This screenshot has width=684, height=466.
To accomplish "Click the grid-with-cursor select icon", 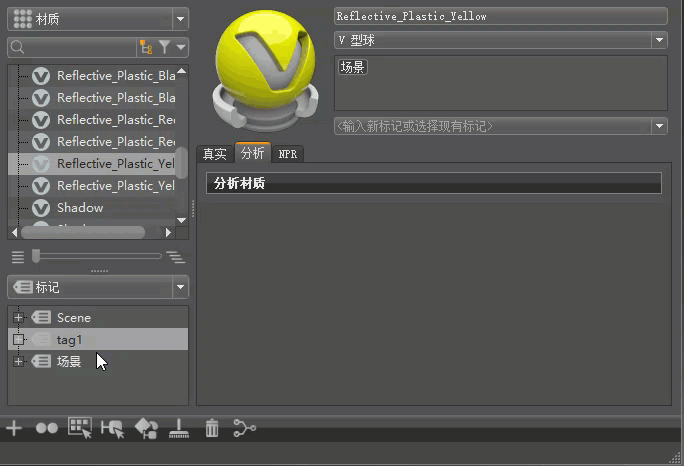I will pos(80,428).
